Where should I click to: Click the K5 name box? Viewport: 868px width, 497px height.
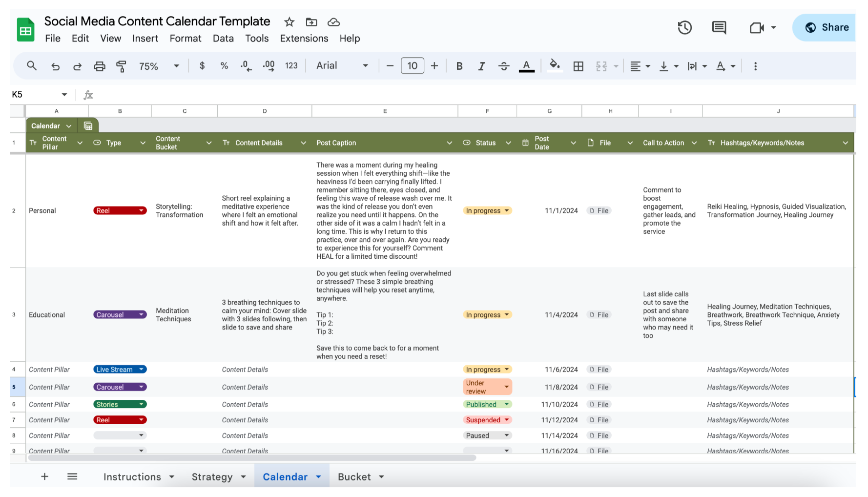pyautogui.click(x=39, y=94)
